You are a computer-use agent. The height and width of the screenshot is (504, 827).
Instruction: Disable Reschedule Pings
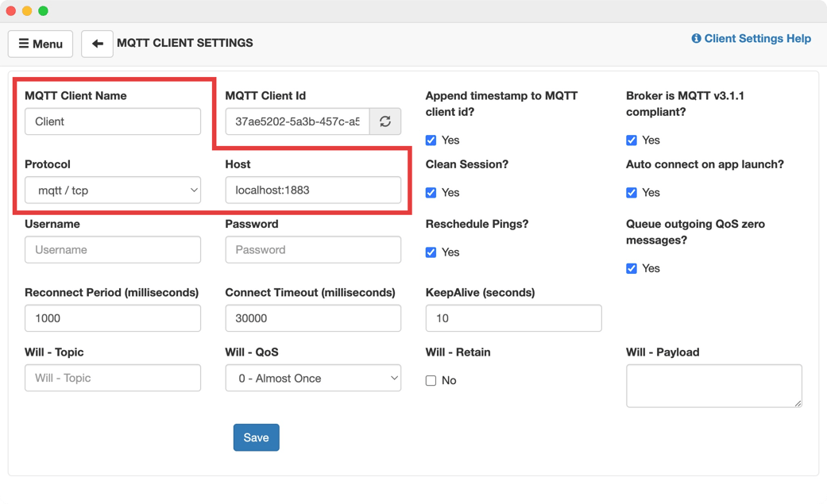point(430,252)
